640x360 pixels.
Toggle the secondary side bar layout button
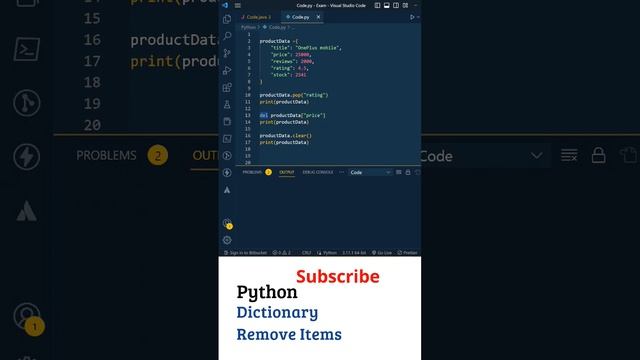(x=396, y=5)
